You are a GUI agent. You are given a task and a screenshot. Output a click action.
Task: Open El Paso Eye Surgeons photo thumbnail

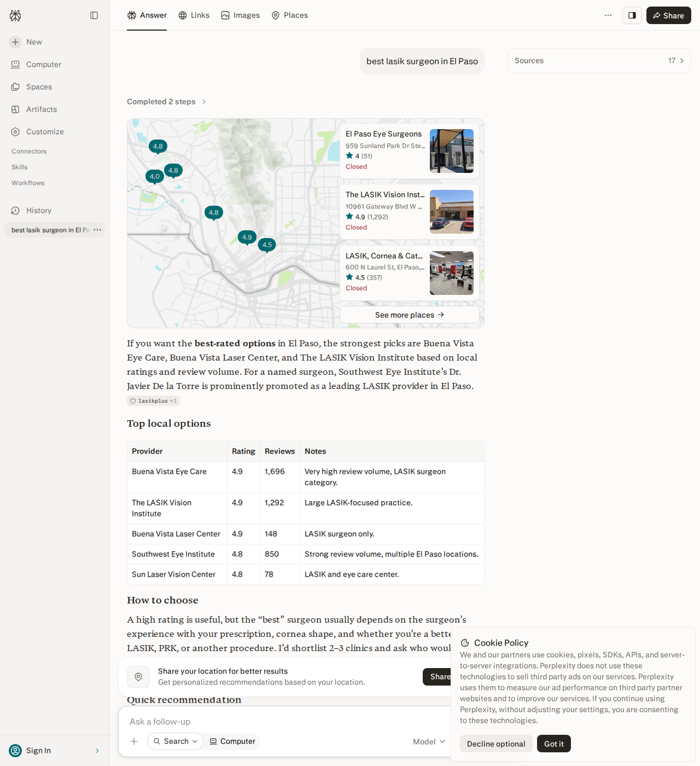452,151
